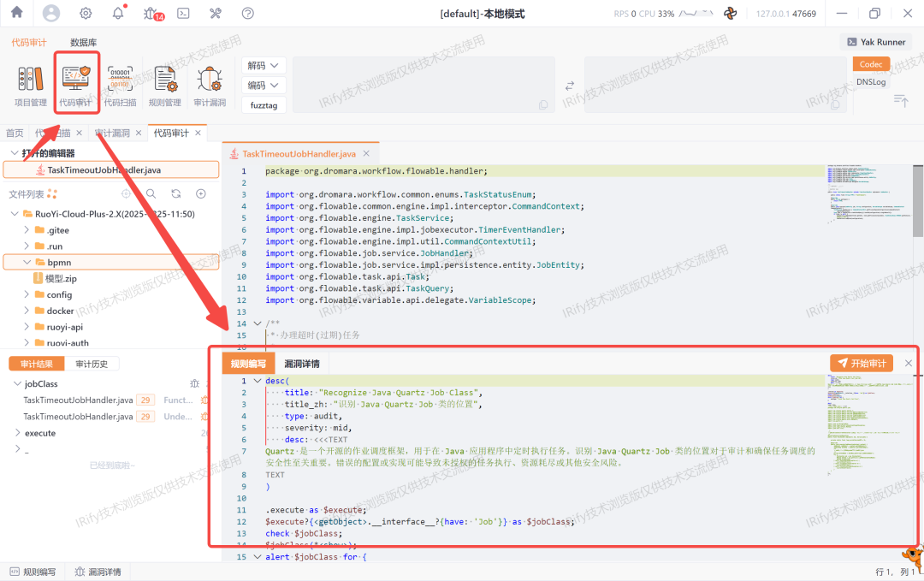Click the Java editor vertical scrollbar

tap(917, 200)
